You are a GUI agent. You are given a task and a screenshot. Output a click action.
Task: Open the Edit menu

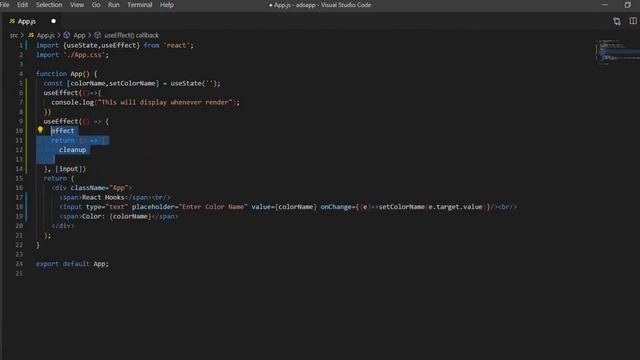pos(22,5)
